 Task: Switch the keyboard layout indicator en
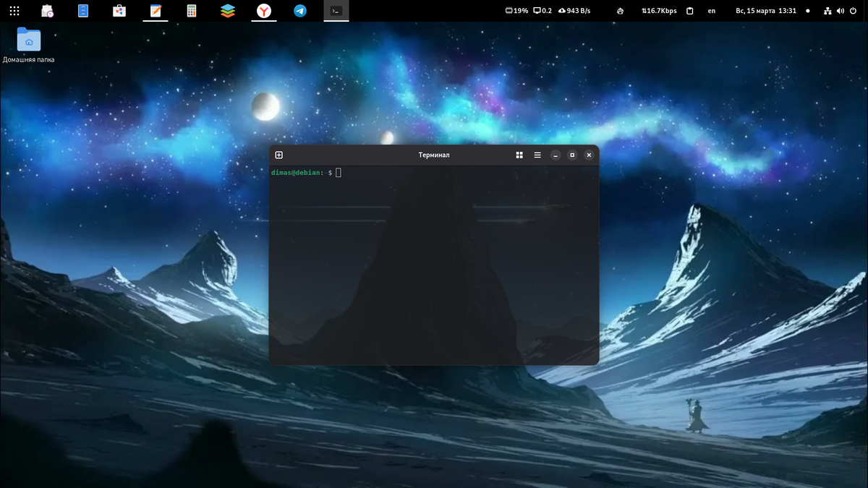[x=712, y=11]
